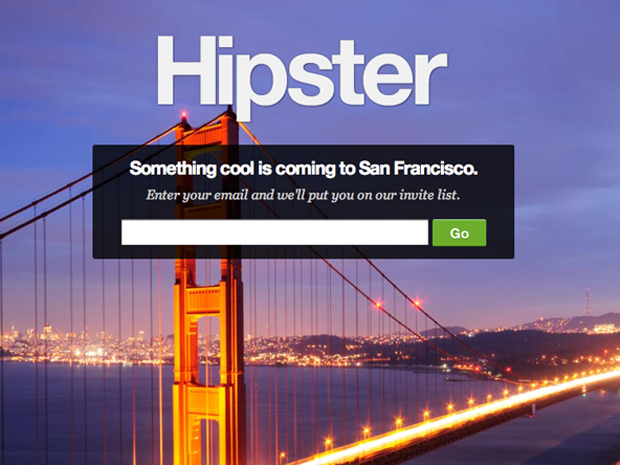Click the red beacon light atop bridge tower
This screenshot has width=620, height=465.
(x=184, y=115)
